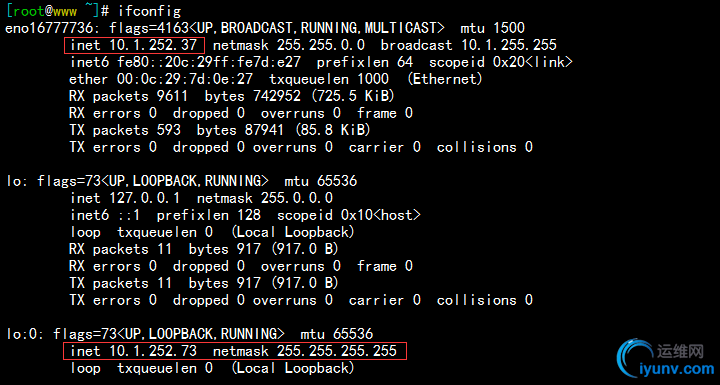Select the inet 10.1.252.37 address
720x385 pixels.
pyautogui.click(x=134, y=45)
